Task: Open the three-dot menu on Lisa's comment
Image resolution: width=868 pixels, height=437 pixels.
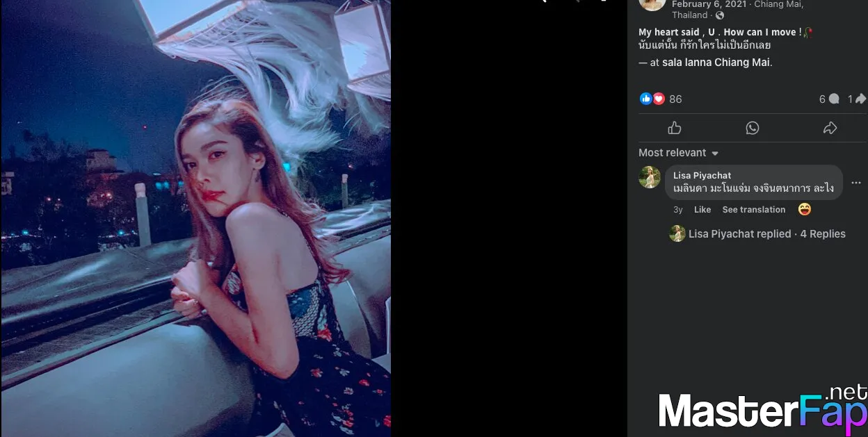Action: [x=856, y=183]
